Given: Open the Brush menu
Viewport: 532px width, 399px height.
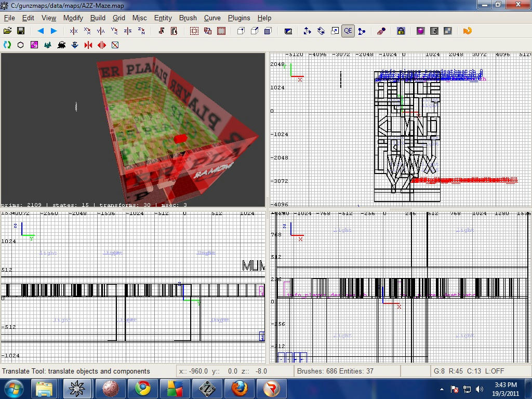Looking at the screenshot, I should pyautogui.click(x=188, y=18).
